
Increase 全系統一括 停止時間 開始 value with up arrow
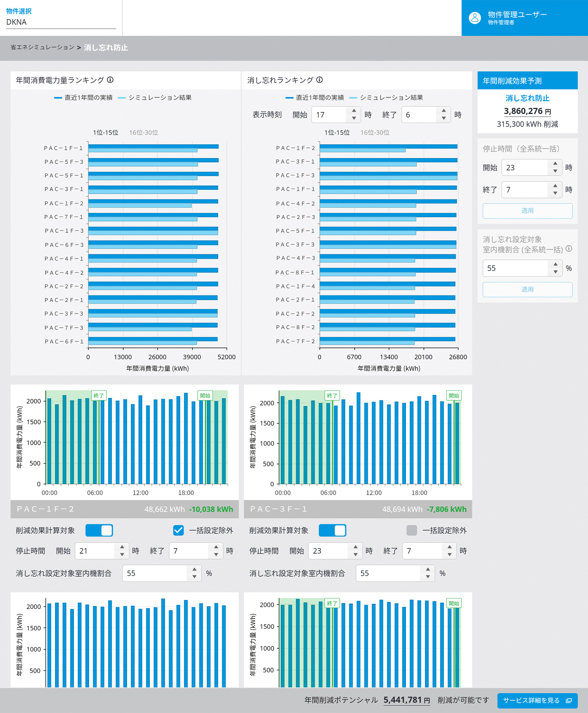[x=555, y=164]
